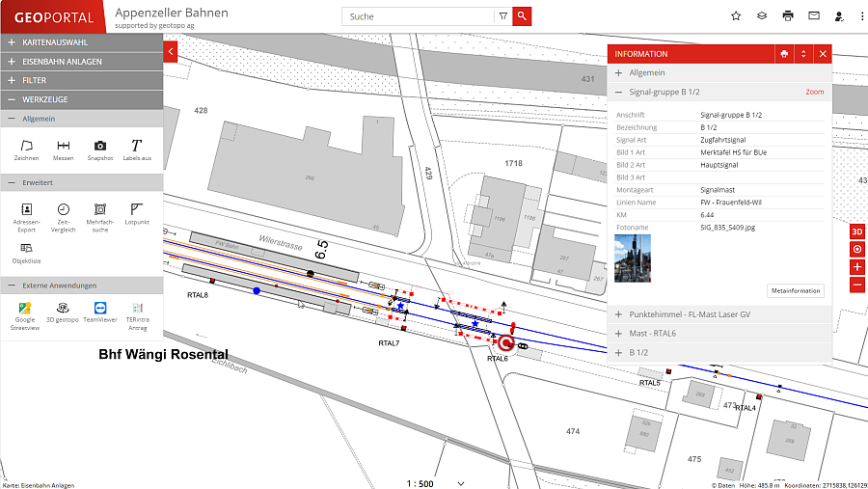
Task: Open the Objektliste tool
Action: pyautogui.click(x=27, y=253)
